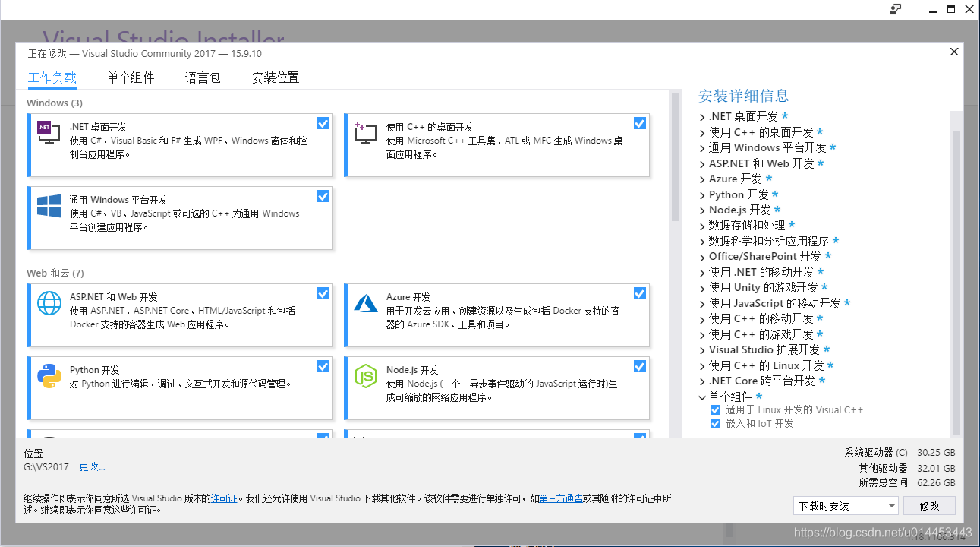This screenshot has height=547, width=980.
Task: Collapse the 单个组件 section
Action: point(702,397)
